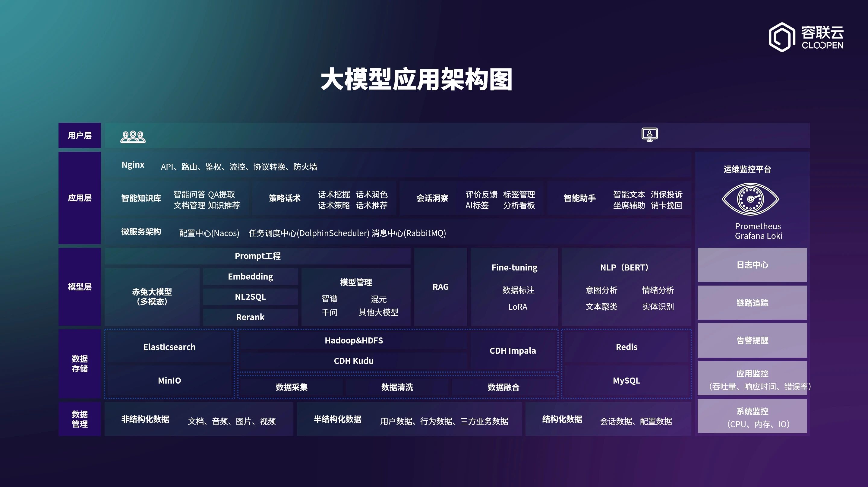Click the 大模型应用架构图 title
Viewport: 868px width, 487px height.
416,80
